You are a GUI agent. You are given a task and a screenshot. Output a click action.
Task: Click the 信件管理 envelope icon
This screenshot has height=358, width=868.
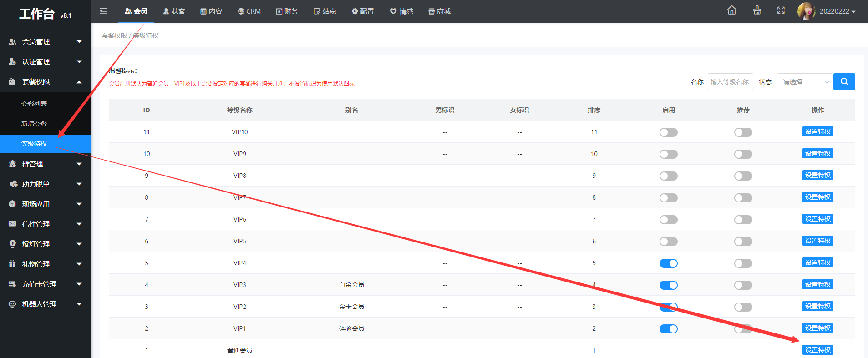point(12,224)
